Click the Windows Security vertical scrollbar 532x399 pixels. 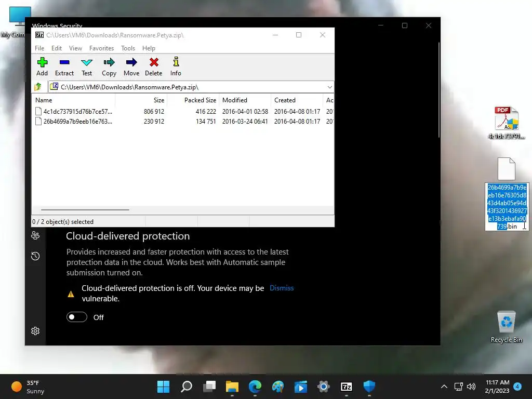[x=438, y=90]
